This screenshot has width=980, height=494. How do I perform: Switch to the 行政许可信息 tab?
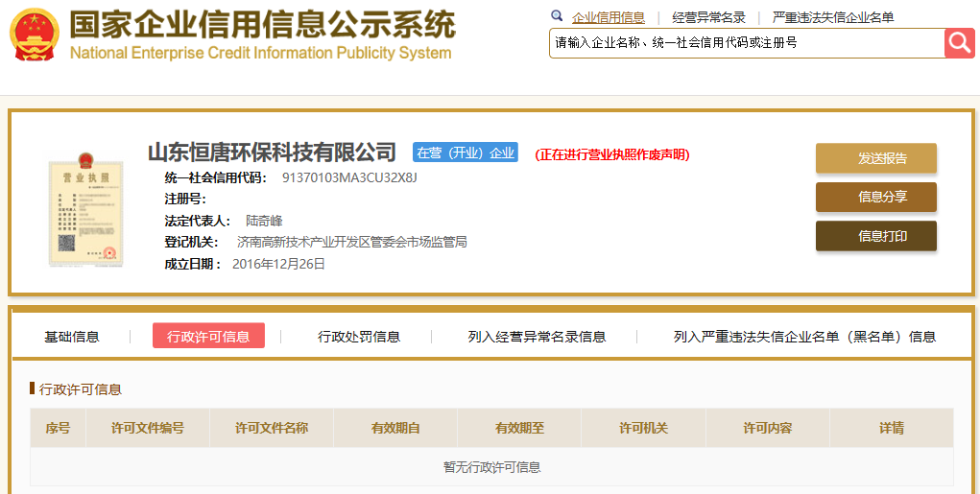click(x=208, y=336)
